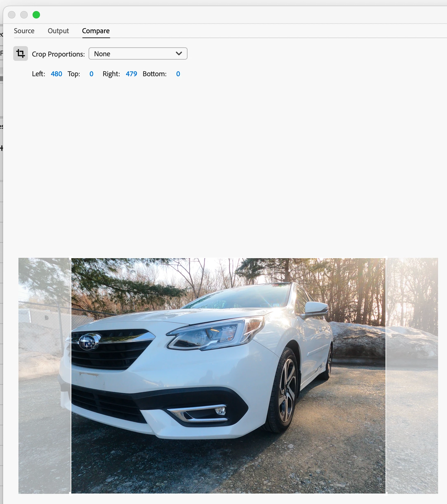Click the right crop boundary handle

pyautogui.click(x=386, y=376)
